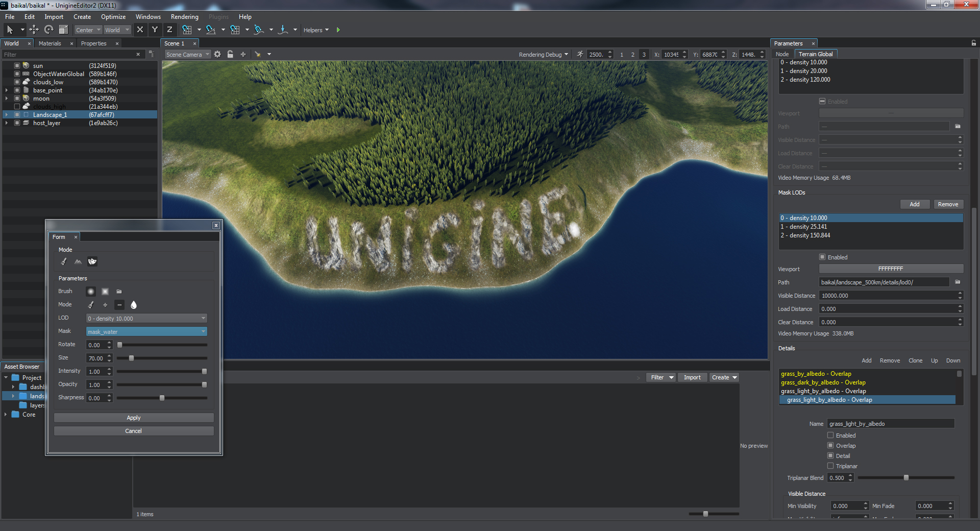Image resolution: width=980 pixels, height=531 pixels.
Task: Switch to the Materials tab
Action: tap(50, 43)
